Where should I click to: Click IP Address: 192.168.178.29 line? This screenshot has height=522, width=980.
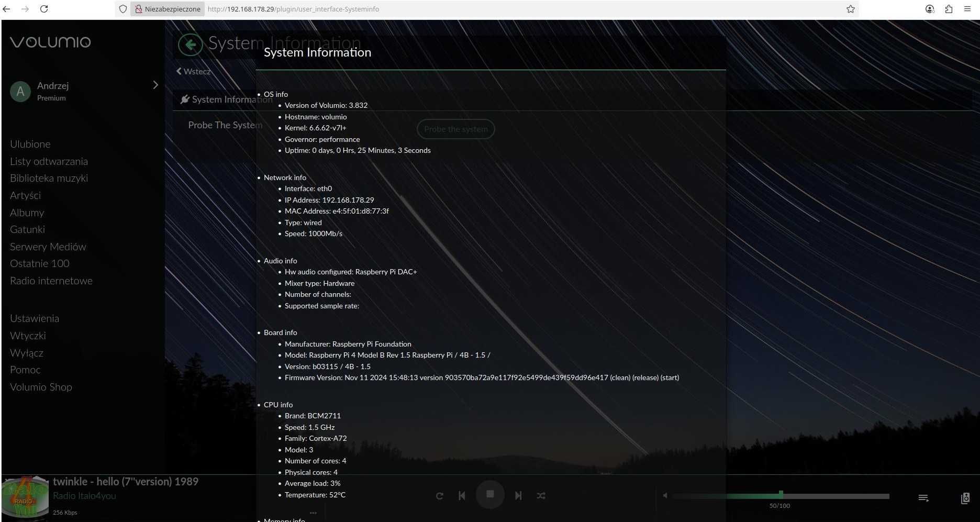pyautogui.click(x=329, y=200)
